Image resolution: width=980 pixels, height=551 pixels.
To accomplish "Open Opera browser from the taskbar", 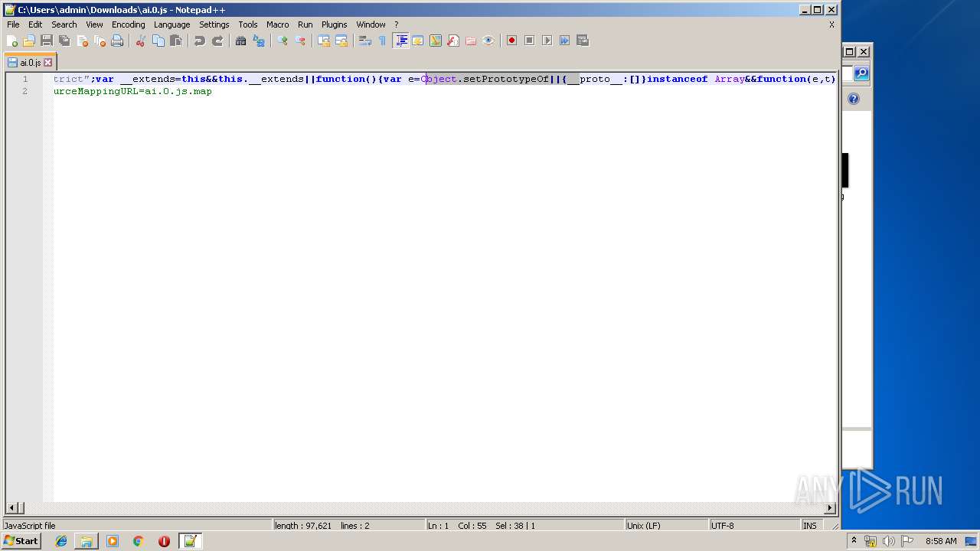I will pos(164,541).
